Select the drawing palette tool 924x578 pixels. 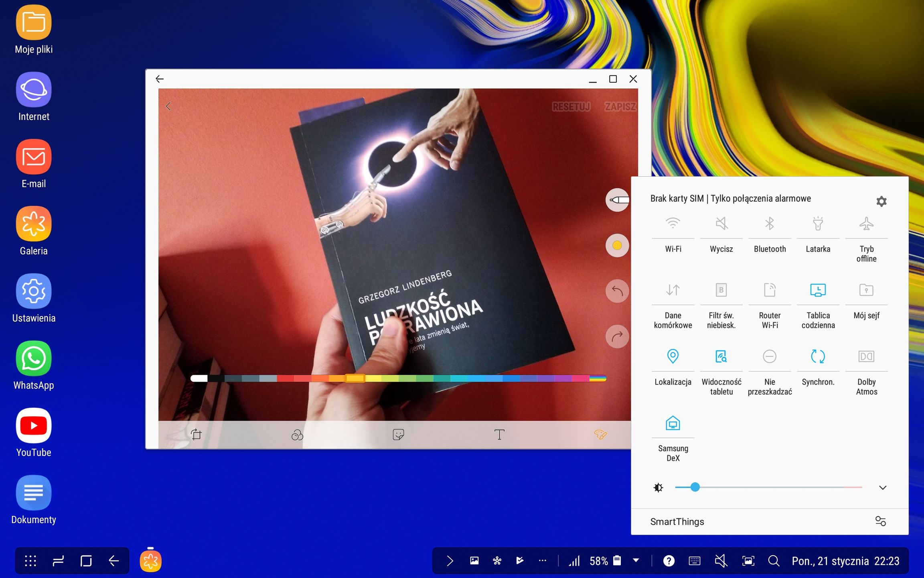(600, 434)
